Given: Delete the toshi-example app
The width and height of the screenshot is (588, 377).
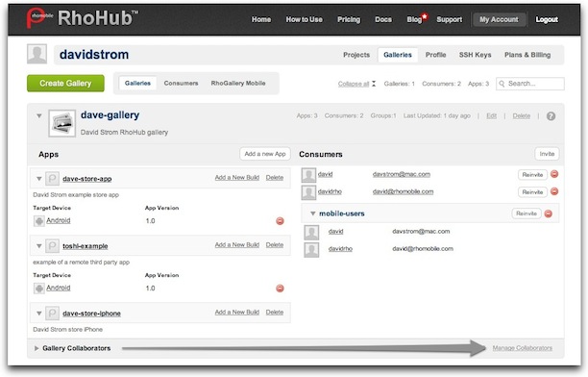Looking at the screenshot, I should pos(275,245).
